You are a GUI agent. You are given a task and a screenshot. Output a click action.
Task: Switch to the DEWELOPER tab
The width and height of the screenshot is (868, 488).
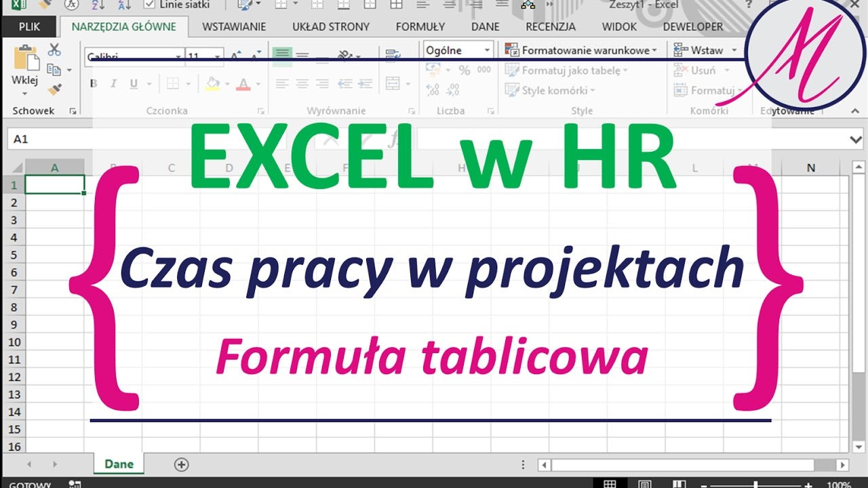tap(693, 27)
